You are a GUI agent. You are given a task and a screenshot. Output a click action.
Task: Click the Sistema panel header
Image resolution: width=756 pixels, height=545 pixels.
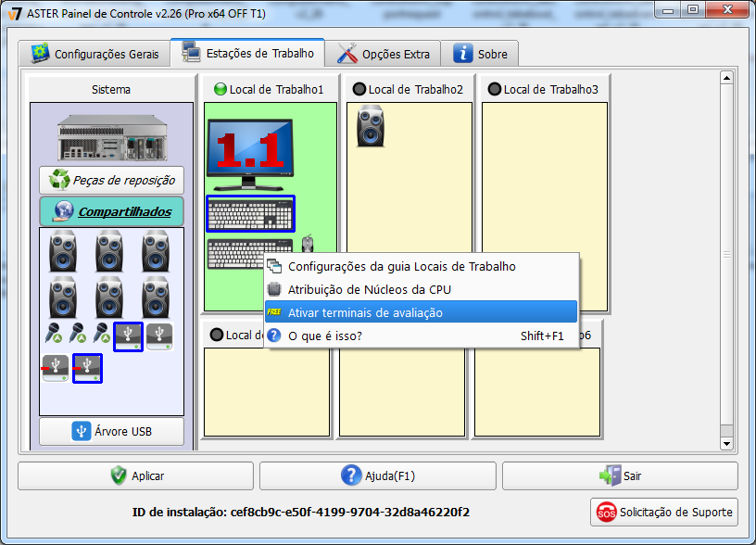pyautogui.click(x=111, y=89)
